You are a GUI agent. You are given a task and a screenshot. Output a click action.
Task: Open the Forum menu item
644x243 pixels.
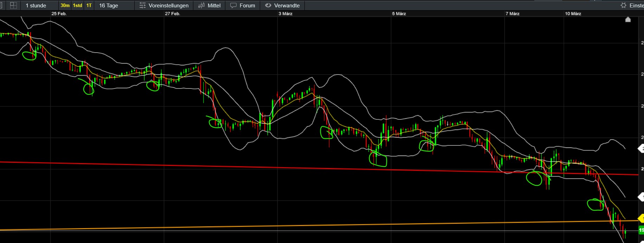point(247,5)
